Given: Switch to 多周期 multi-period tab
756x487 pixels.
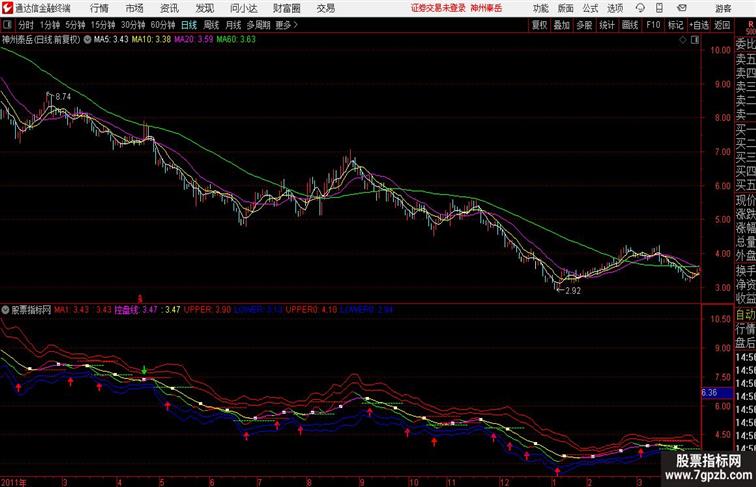Looking at the screenshot, I should point(258,25).
